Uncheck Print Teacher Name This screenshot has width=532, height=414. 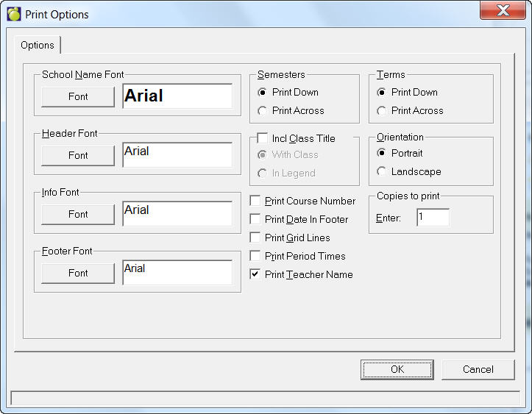[255, 274]
